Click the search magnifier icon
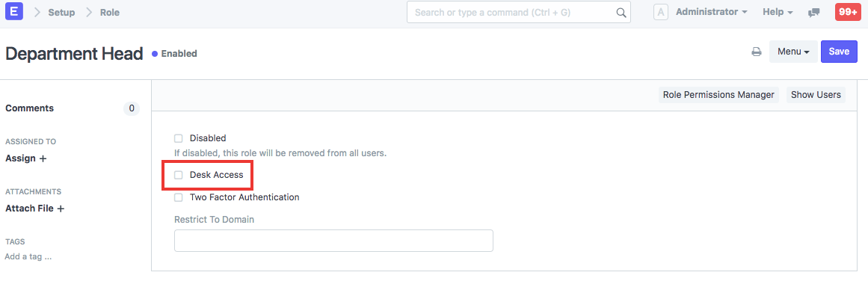 tap(621, 12)
